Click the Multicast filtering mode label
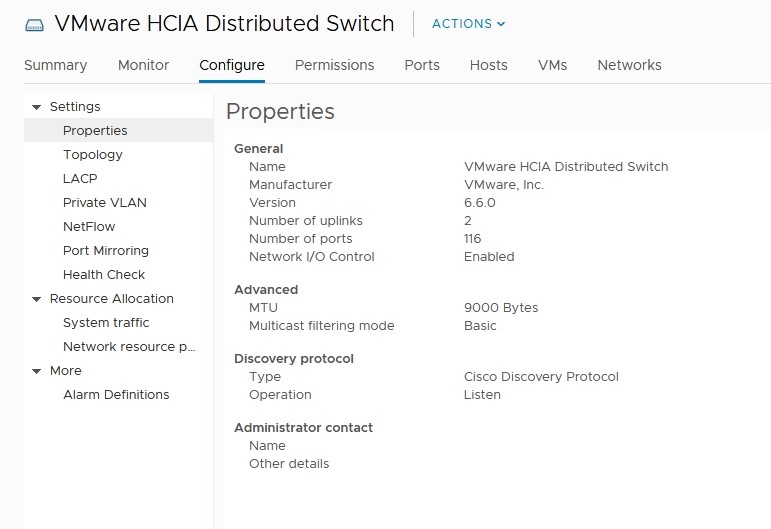Image resolution: width=771 pixels, height=529 pixels. [322, 325]
